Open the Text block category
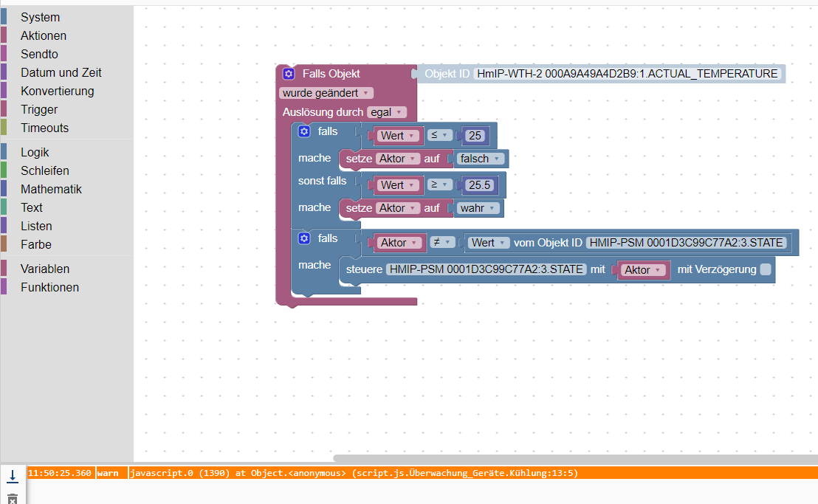The height and width of the screenshot is (504, 818). click(x=31, y=207)
